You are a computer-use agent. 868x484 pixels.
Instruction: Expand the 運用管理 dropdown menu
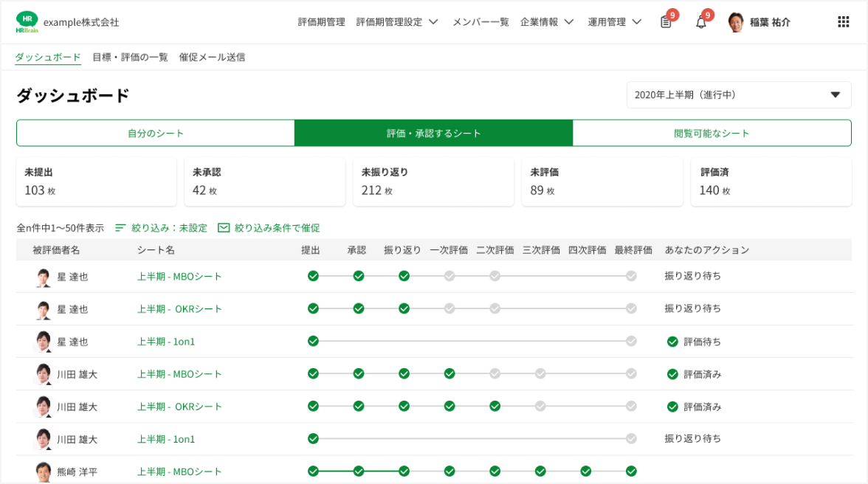(x=614, y=22)
